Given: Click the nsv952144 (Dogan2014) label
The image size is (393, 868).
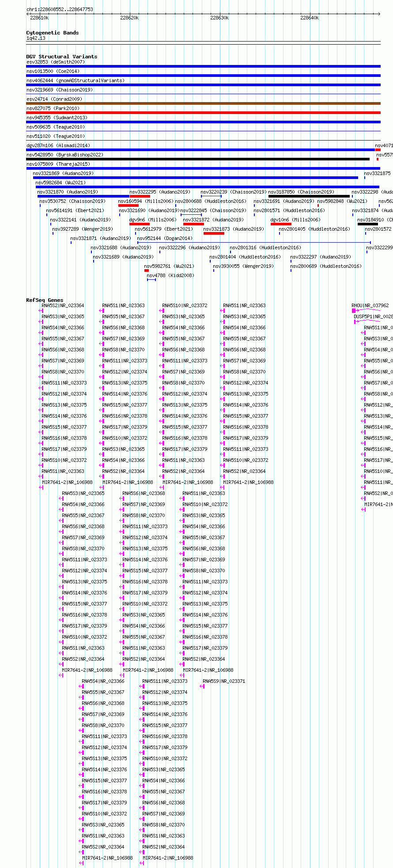Looking at the screenshot, I should (x=165, y=238).
